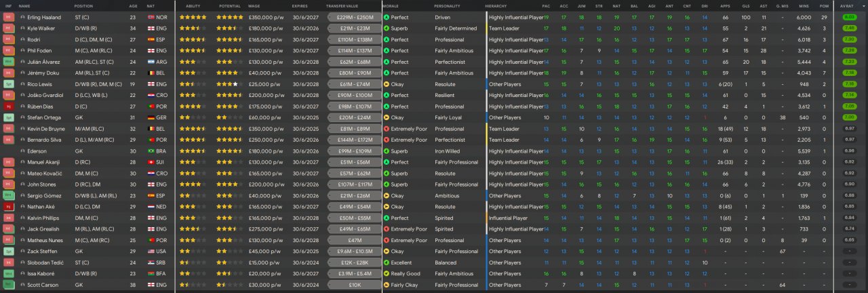
Task: Click Rico Lewis's potential star rating
Action: [231, 84]
